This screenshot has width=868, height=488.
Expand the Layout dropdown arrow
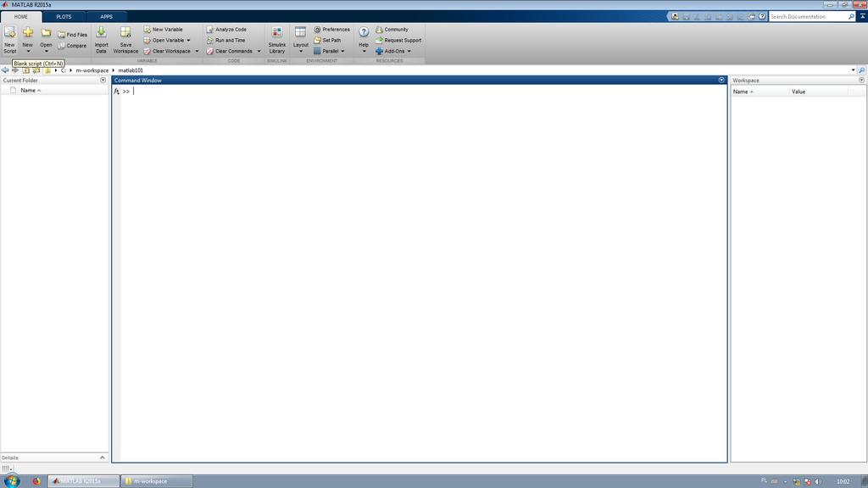click(x=301, y=52)
